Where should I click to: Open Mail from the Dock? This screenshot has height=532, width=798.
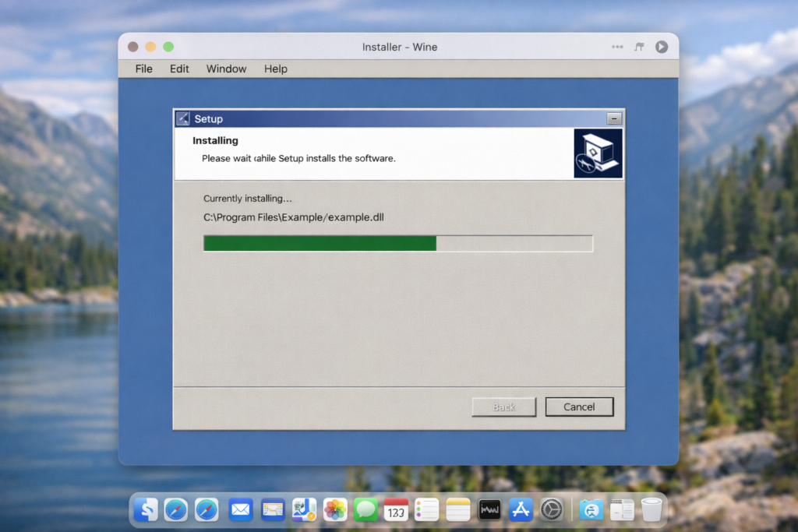click(240, 510)
